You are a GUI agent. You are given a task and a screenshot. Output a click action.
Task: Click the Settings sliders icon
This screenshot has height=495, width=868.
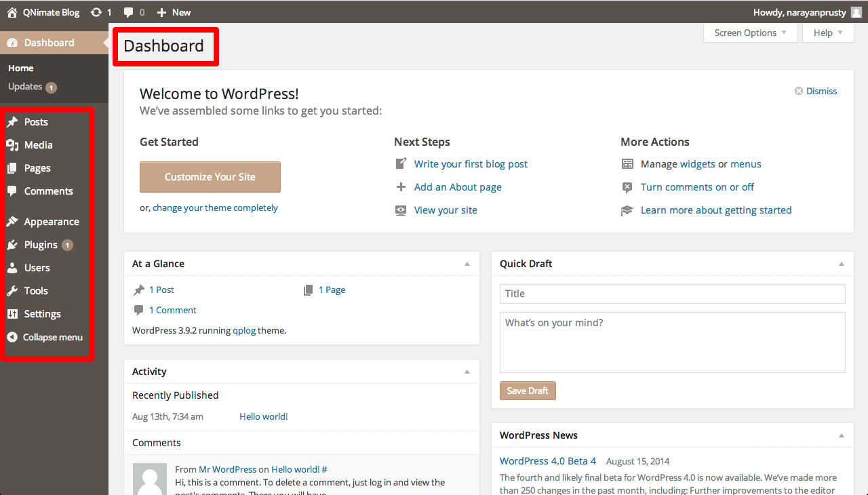12,314
